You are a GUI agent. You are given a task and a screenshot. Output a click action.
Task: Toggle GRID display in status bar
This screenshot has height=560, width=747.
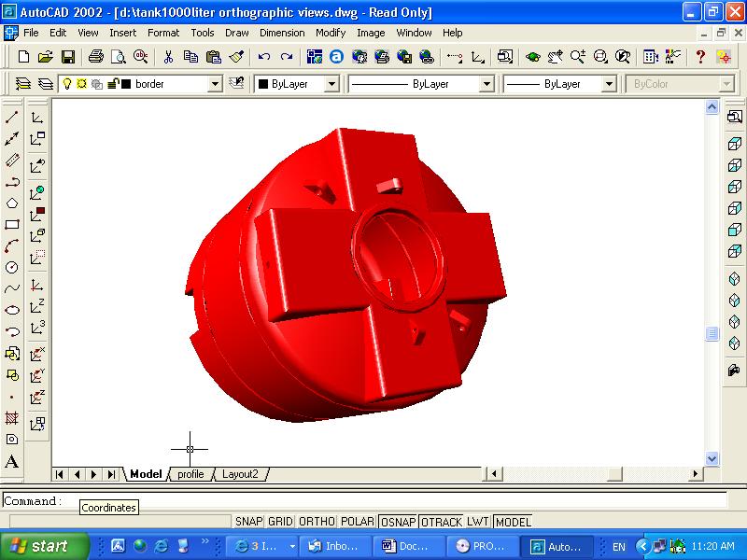pos(280,522)
